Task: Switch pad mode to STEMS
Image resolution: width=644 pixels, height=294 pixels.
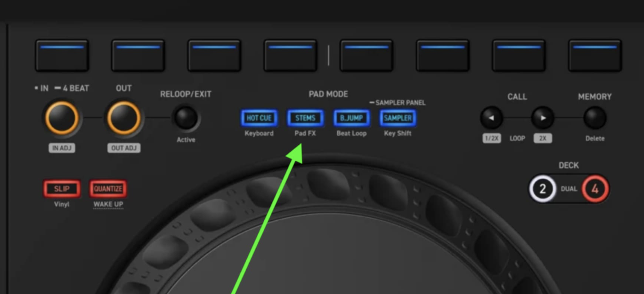Action: [305, 118]
